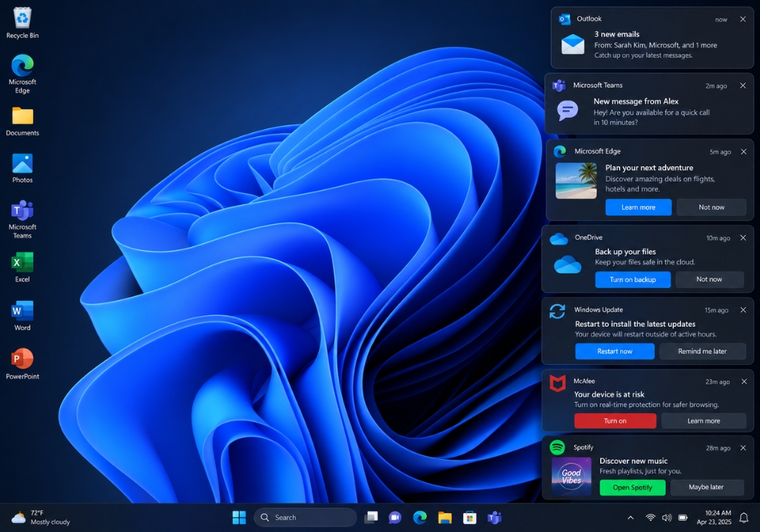760x532 pixels.
Task: Launch PowerPoint from the desktop
Action: tap(22, 364)
